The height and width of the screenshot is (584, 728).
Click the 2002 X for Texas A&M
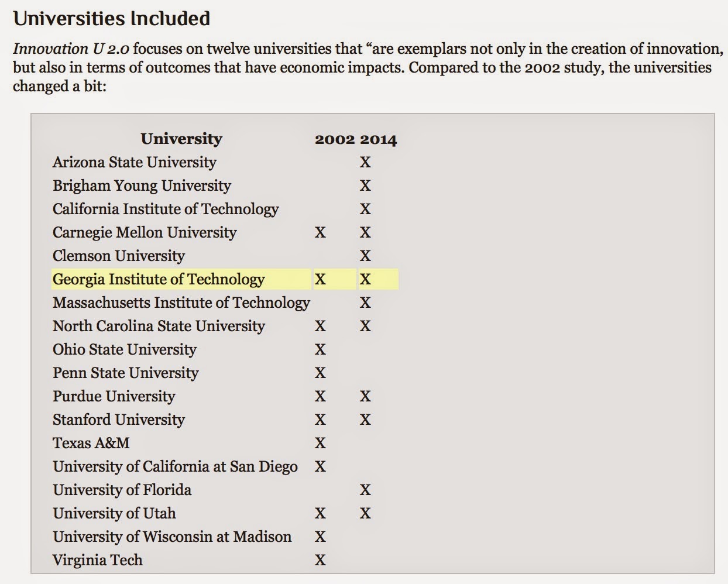tap(320, 443)
